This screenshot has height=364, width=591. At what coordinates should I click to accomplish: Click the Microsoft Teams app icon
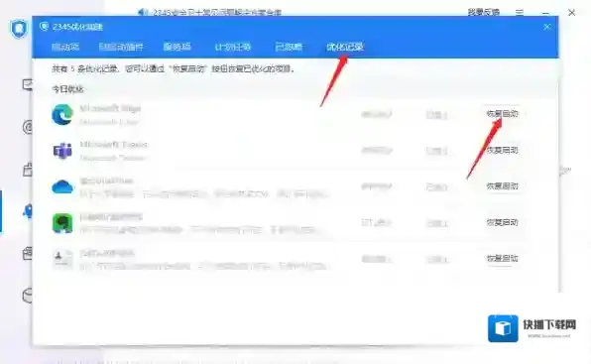[x=62, y=151]
